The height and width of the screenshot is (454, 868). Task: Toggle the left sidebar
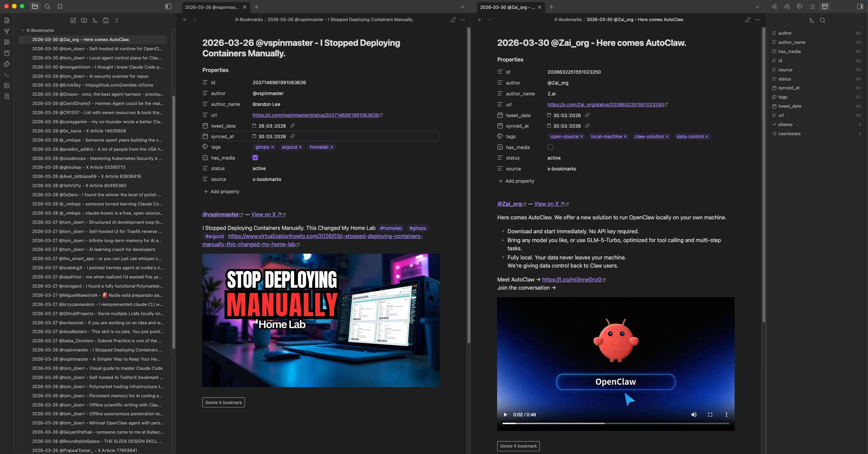point(168,6)
